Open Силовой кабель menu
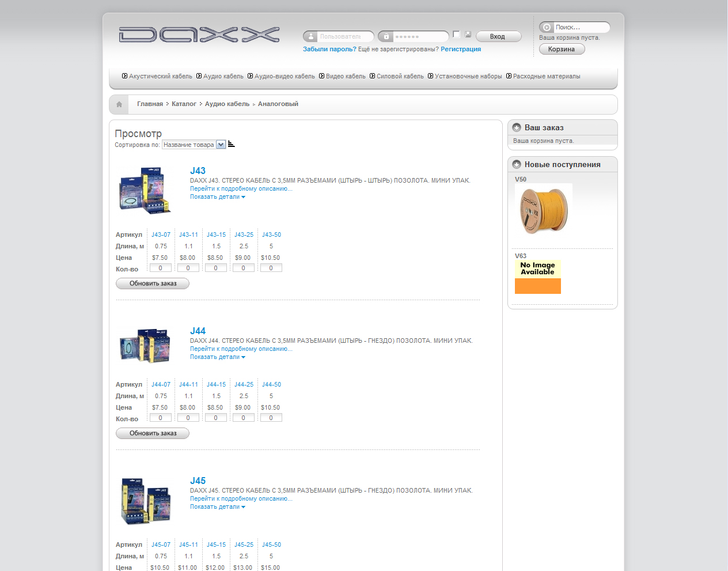This screenshot has height=571, width=728. point(400,76)
